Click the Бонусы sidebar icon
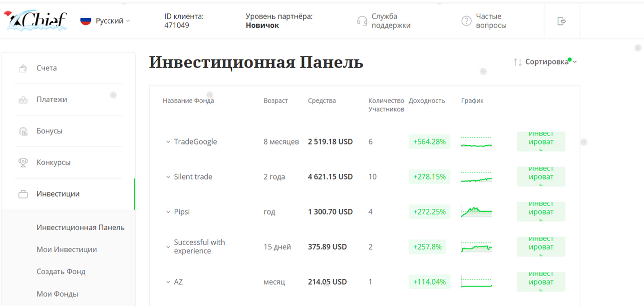 click(x=23, y=131)
